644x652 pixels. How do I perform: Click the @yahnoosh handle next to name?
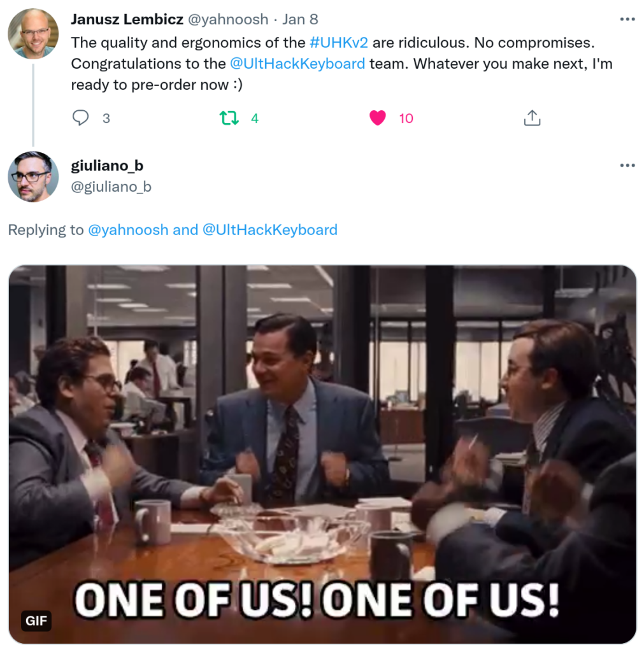point(228,20)
